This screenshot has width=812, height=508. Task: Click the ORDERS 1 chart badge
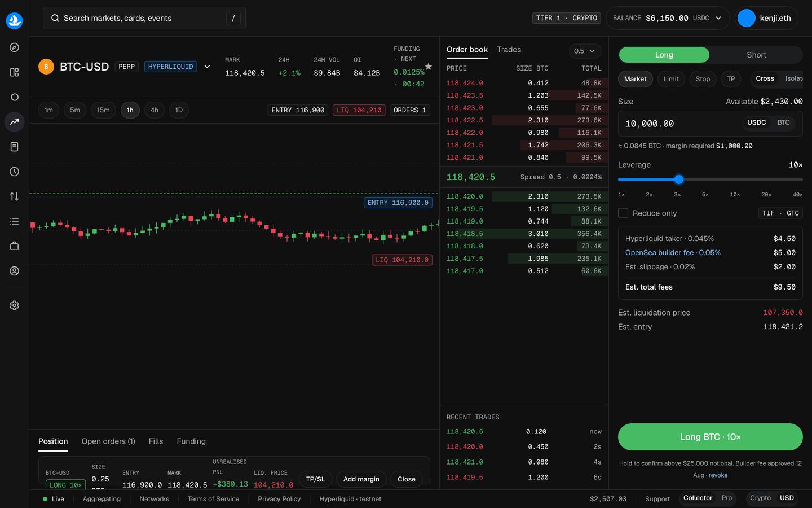pos(410,110)
